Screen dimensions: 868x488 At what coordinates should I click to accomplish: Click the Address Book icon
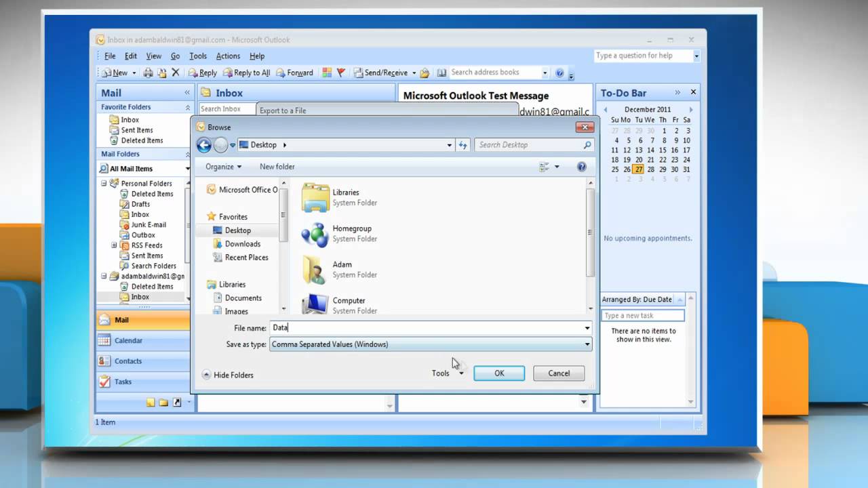(441, 73)
